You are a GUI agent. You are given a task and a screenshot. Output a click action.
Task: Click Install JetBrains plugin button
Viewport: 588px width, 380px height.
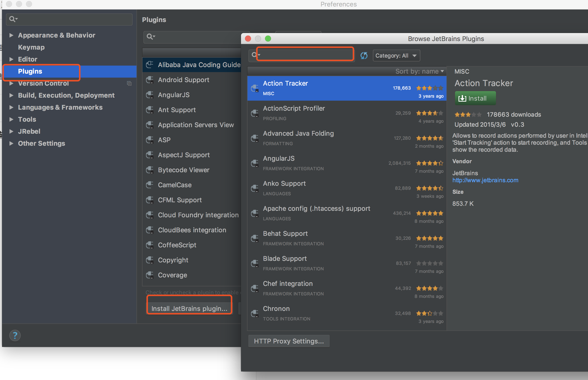[189, 308]
